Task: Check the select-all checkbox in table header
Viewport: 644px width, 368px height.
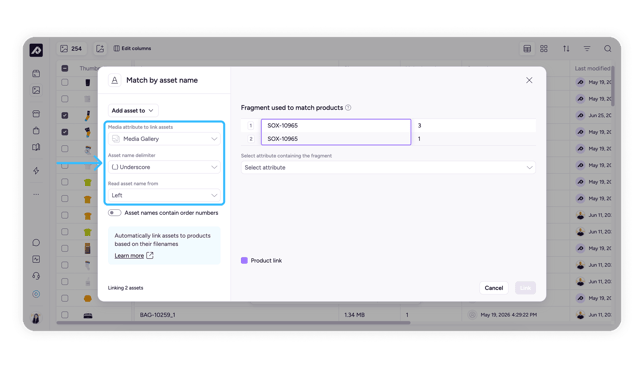Action: coord(65,68)
